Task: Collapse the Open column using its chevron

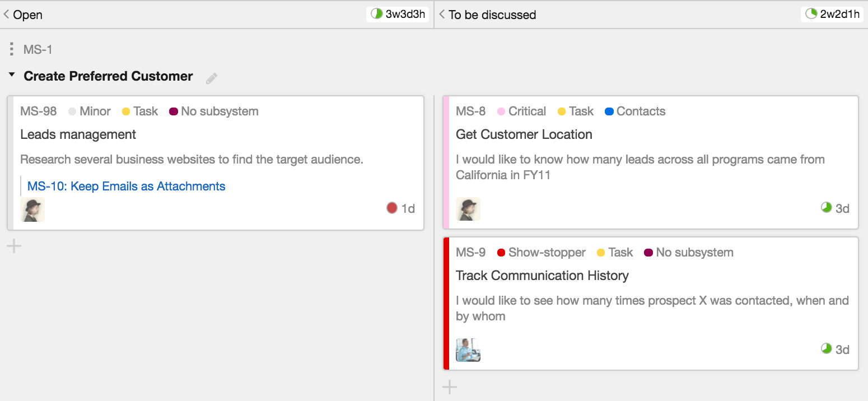Action: click(6, 15)
